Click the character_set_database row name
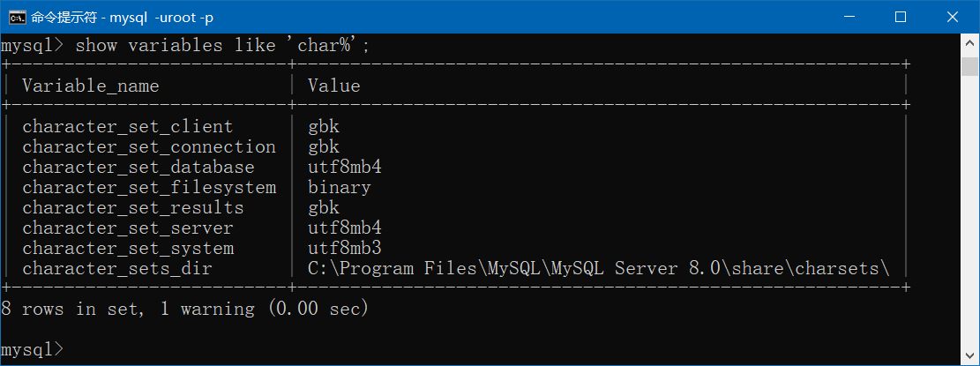Screen dimensions: 980x366 click(x=138, y=167)
